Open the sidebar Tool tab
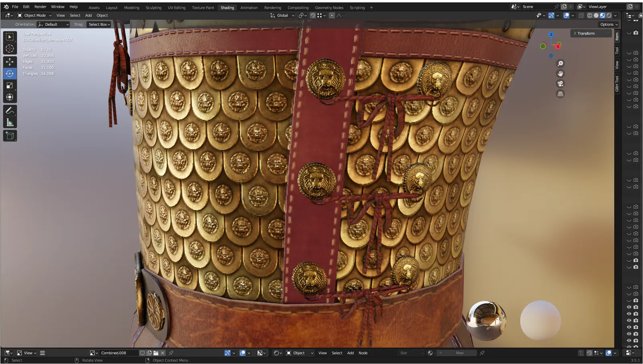Viewport: 643px width, 364px height. tap(617, 51)
